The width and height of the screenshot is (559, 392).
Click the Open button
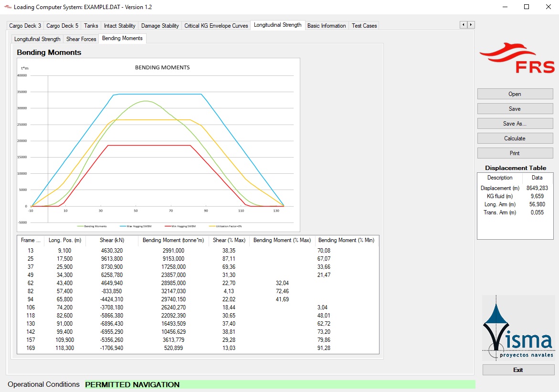tap(515, 94)
